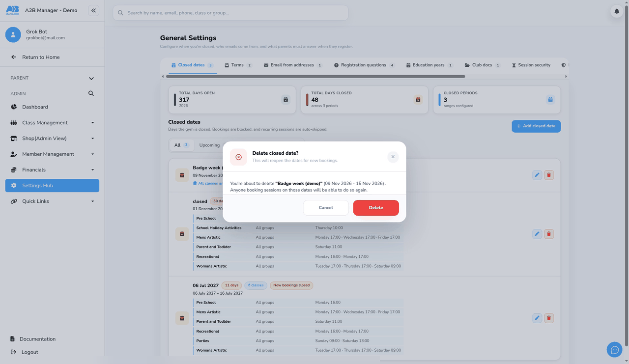Expand Member Management menu

coord(52,154)
